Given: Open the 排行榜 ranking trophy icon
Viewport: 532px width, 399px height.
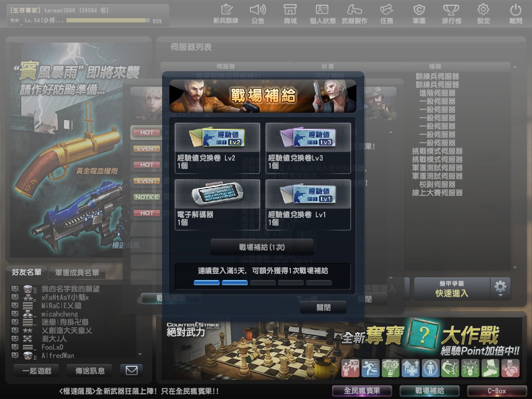Looking at the screenshot, I should click(451, 14).
